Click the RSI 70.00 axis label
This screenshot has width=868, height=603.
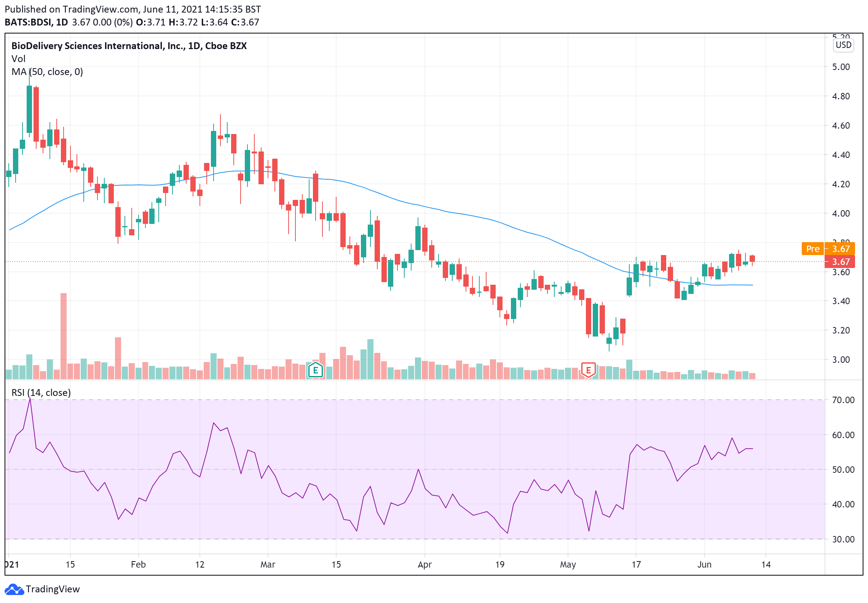[843, 400]
